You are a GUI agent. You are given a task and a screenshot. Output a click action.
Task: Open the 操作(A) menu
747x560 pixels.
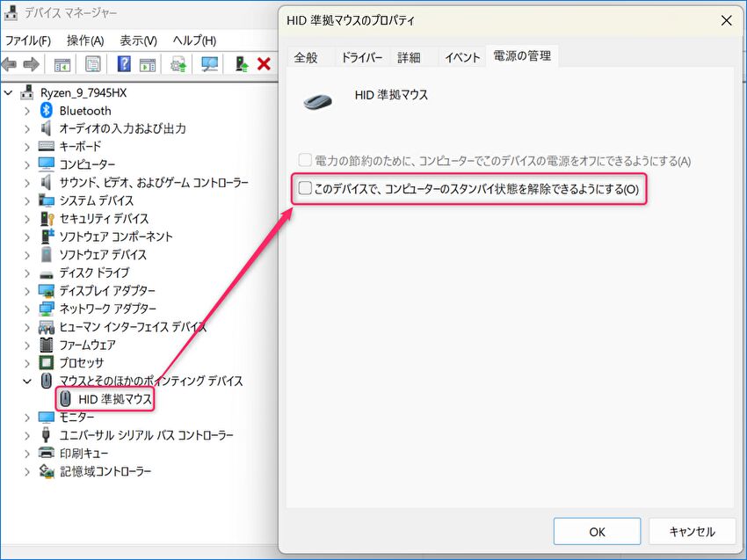(85, 40)
